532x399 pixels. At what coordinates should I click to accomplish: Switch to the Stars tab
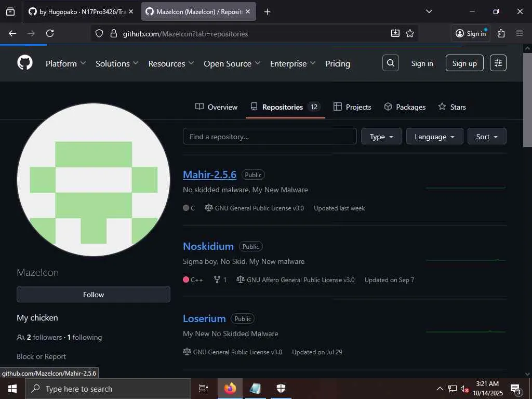452,107
